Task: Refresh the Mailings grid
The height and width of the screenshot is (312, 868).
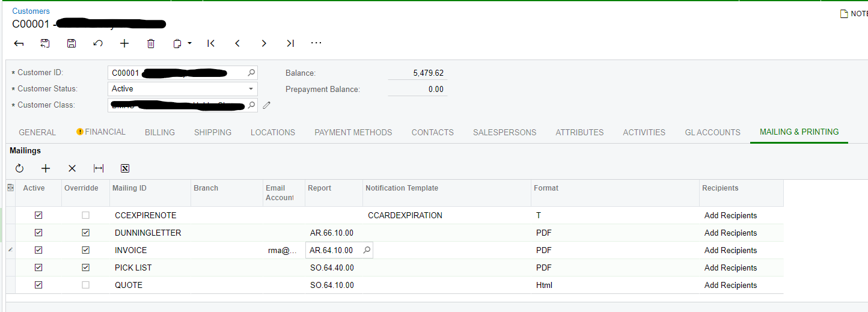Action: (x=19, y=168)
